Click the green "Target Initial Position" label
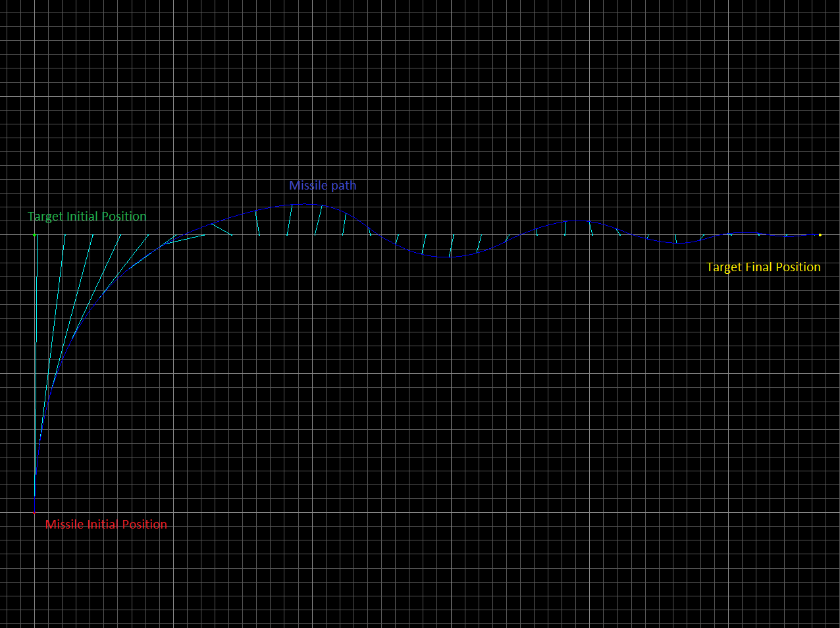The width and height of the screenshot is (840, 628). pyautogui.click(x=87, y=217)
